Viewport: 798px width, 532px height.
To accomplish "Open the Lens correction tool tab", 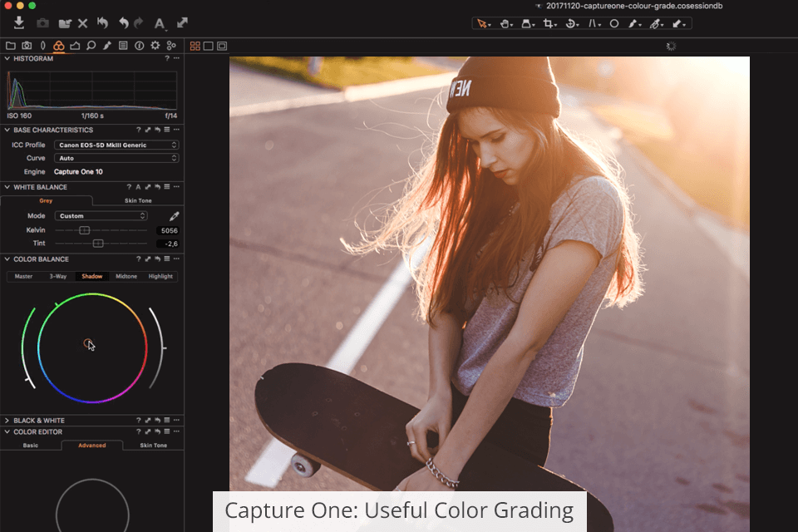I will coord(42,46).
